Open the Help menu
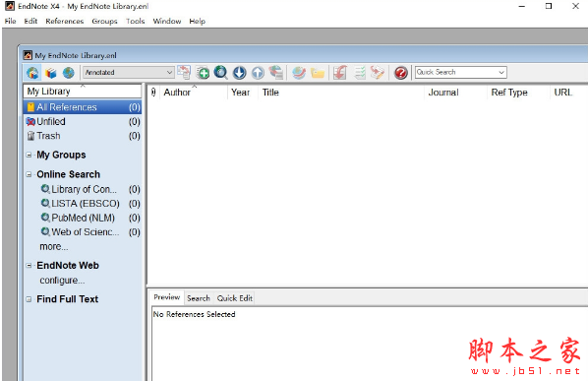Image resolution: width=588 pixels, height=381 pixels. [x=197, y=21]
